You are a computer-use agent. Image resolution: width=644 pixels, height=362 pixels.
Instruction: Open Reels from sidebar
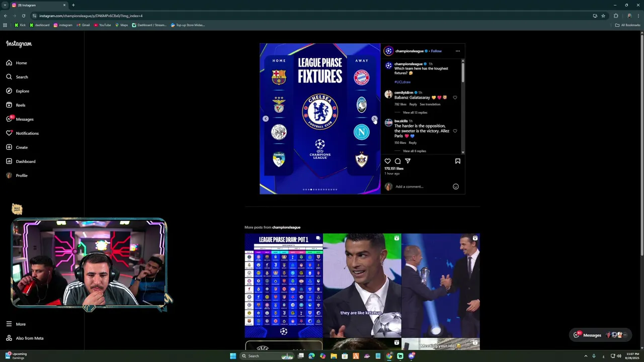pos(16,105)
